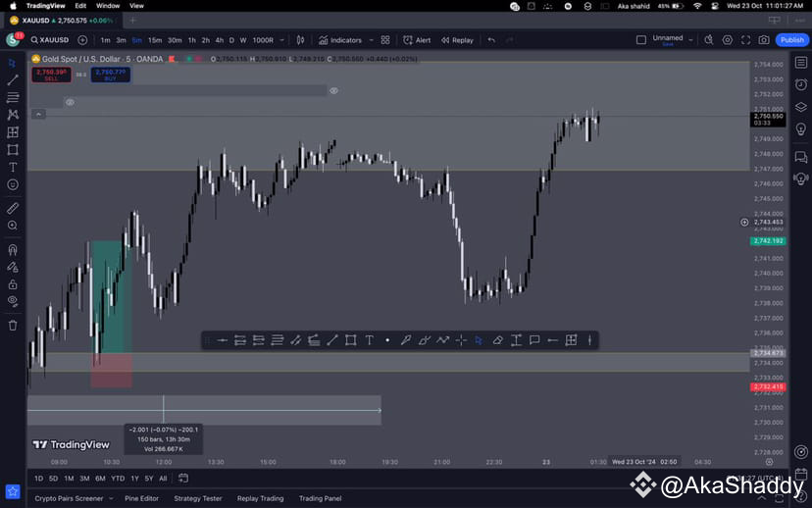
Task: Select the Text tool in left sidebar
Action: [x=13, y=167]
